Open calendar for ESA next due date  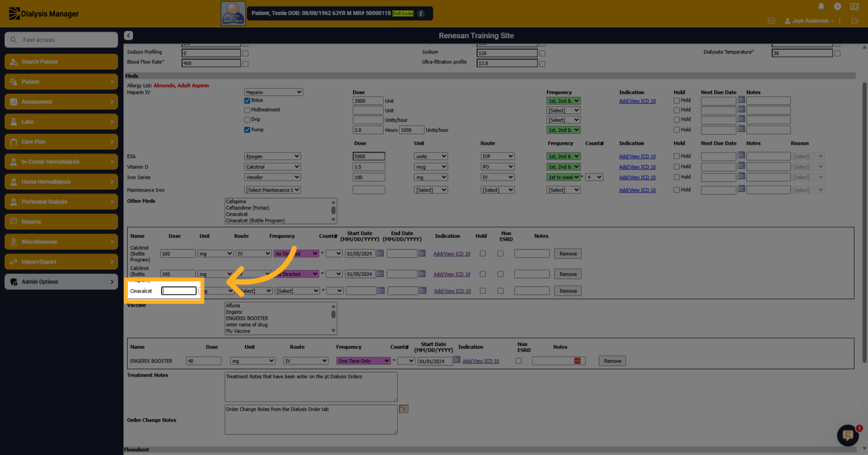pos(741,155)
